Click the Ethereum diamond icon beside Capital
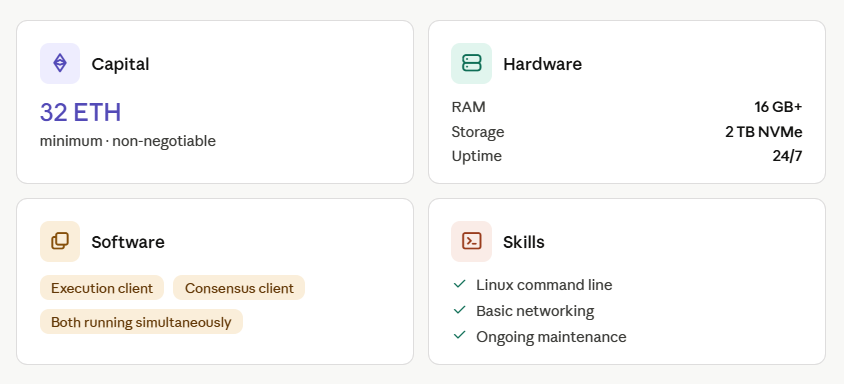Viewport: 844px width, 384px height. click(60, 64)
